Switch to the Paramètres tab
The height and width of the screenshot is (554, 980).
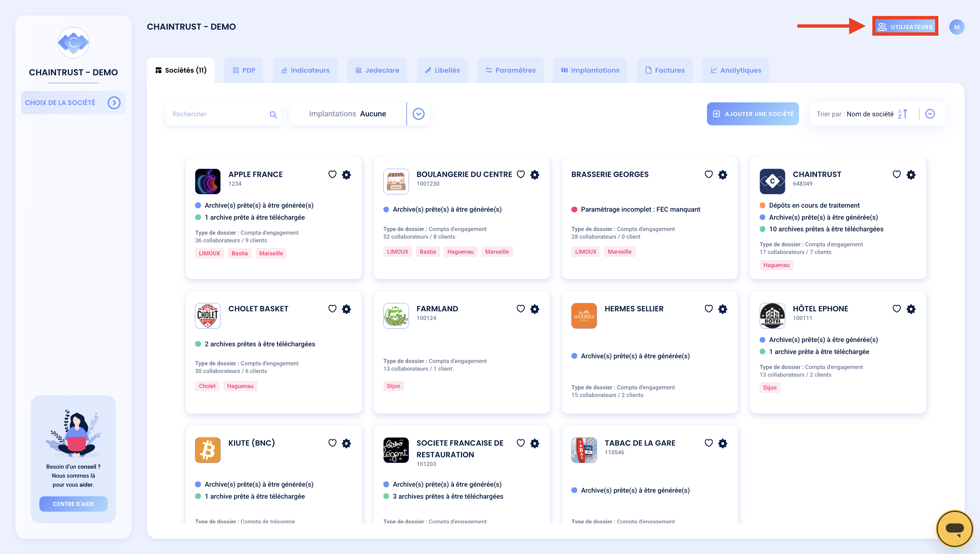click(x=510, y=70)
